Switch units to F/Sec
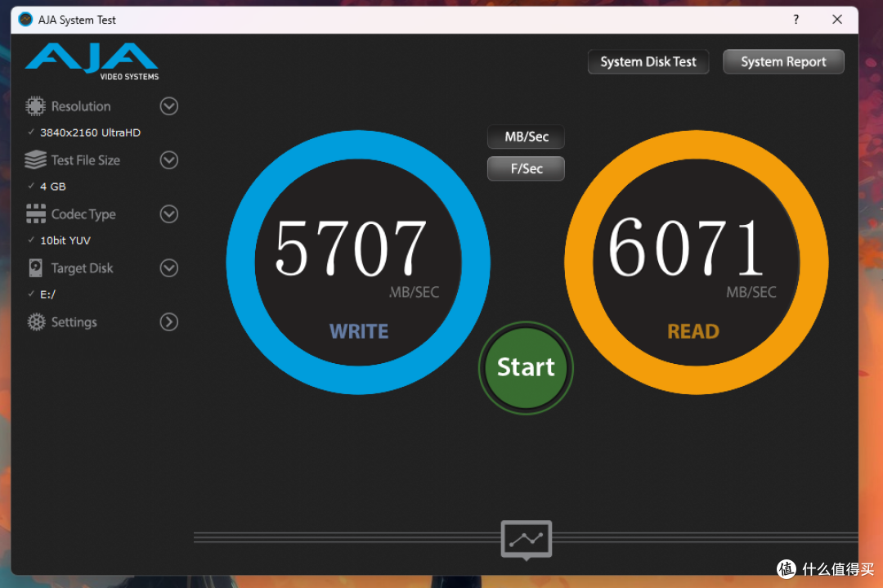883x588 pixels. pyautogui.click(x=526, y=168)
